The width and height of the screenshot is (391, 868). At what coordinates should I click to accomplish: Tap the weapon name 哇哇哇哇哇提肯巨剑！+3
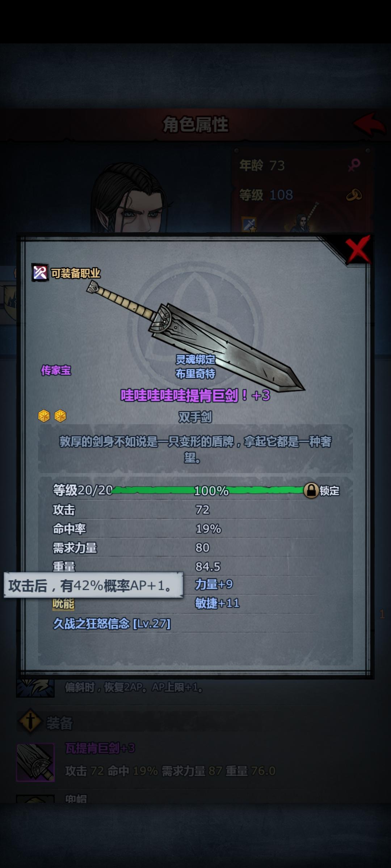[195, 395]
